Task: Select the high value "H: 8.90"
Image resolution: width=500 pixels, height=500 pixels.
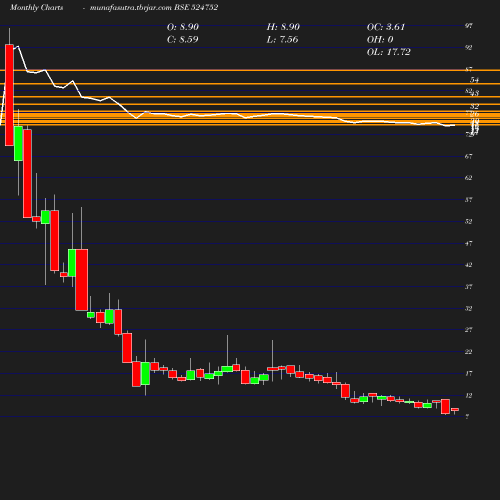Action: [283, 27]
